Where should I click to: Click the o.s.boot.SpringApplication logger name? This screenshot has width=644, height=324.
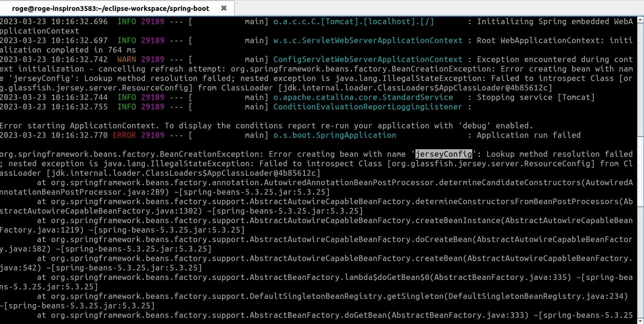[335, 135]
